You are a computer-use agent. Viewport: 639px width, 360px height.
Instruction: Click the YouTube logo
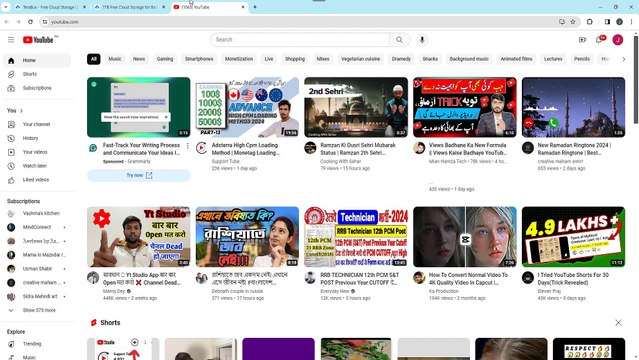pos(38,40)
